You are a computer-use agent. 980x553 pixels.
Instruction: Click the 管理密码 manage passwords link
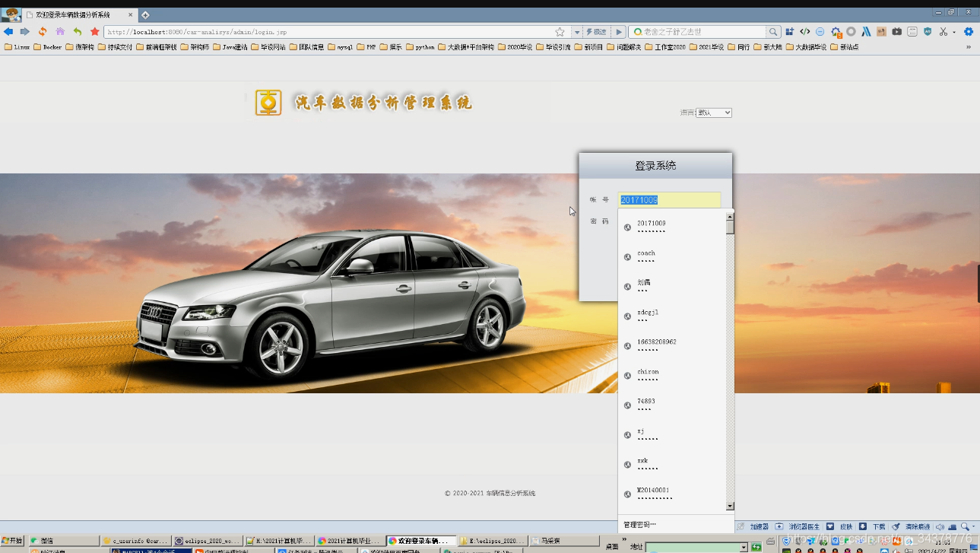tap(639, 524)
